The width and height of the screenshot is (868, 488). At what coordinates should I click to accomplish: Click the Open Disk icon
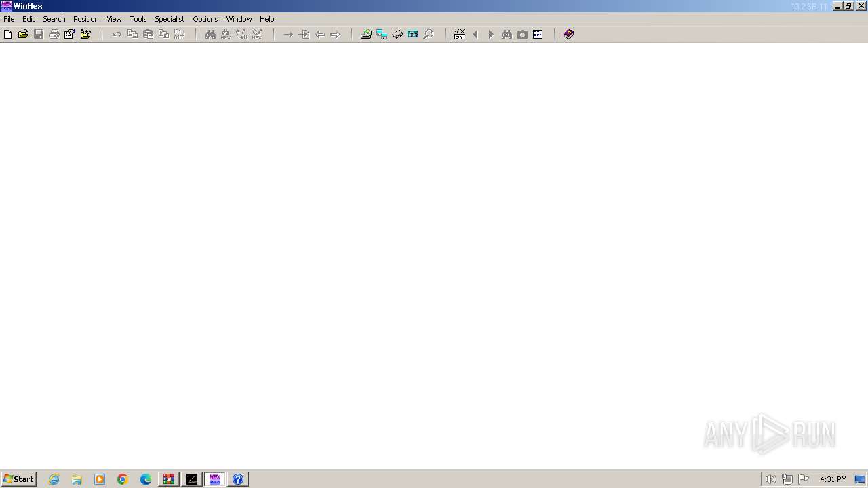click(366, 34)
